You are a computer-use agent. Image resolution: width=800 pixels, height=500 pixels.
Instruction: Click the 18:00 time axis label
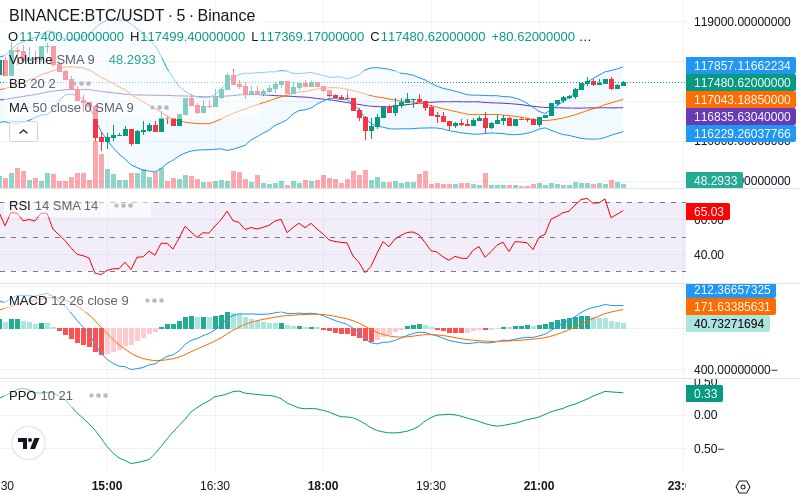[323, 486]
